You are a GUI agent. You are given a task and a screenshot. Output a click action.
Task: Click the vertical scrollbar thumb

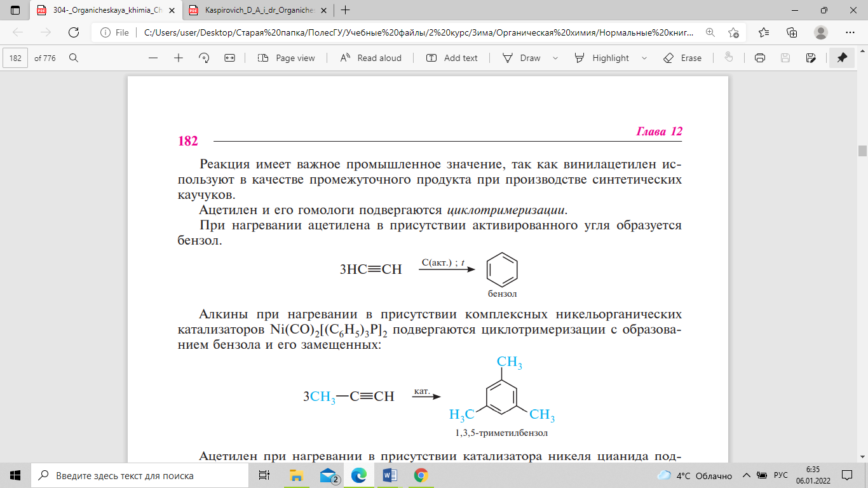pos(862,151)
